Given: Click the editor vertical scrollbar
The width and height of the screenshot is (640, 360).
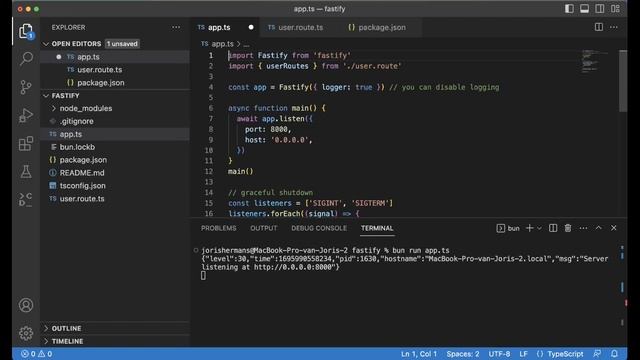Looking at the screenshot, I should [x=622, y=81].
